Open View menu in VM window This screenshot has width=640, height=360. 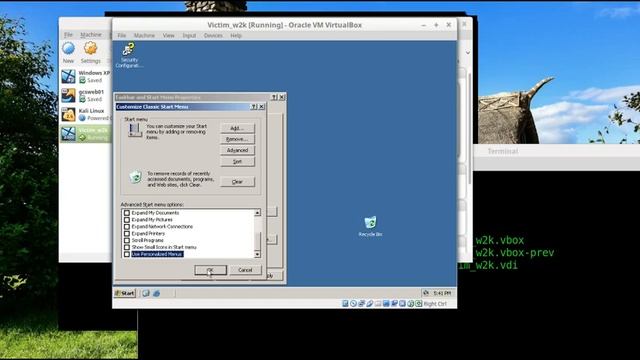[169, 36]
